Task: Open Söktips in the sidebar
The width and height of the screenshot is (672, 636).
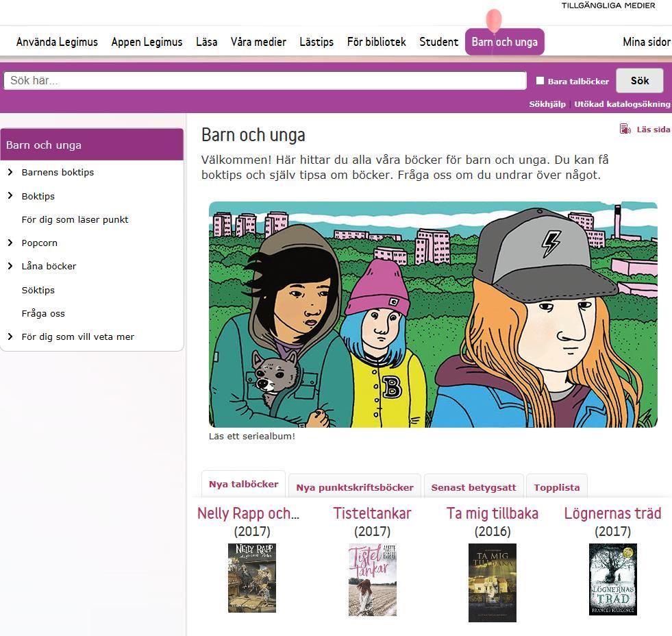Action: pos(38,291)
